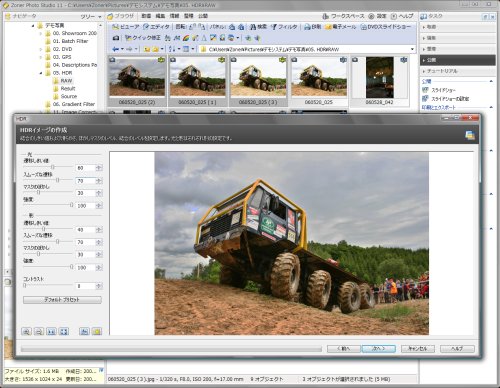Launch the エディタ editor tool
The width and height of the screenshot is (500, 388).
156,27
